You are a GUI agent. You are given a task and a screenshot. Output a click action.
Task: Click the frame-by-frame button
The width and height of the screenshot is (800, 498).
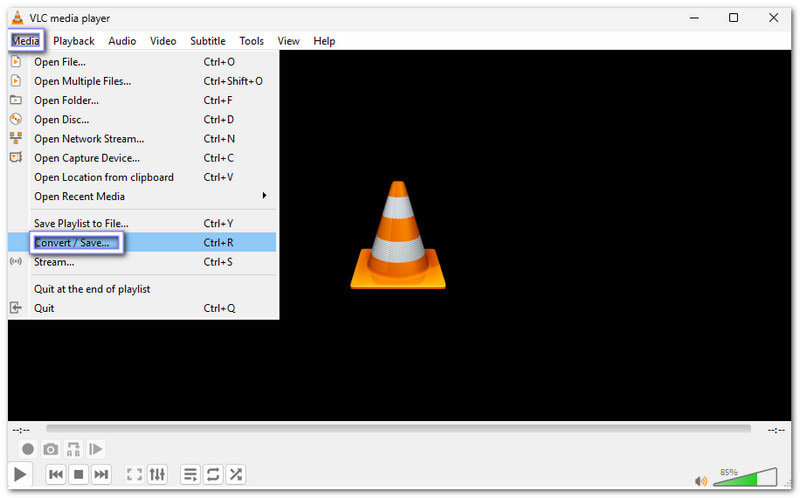(x=96, y=450)
